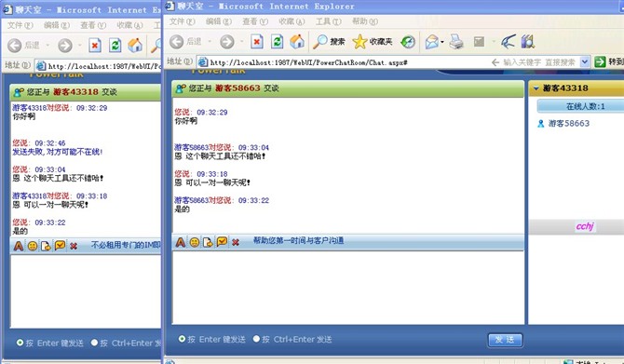Collapse the 游客43318 user panel arrow
Viewport: 624px width, 364px height.
click(x=536, y=88)
